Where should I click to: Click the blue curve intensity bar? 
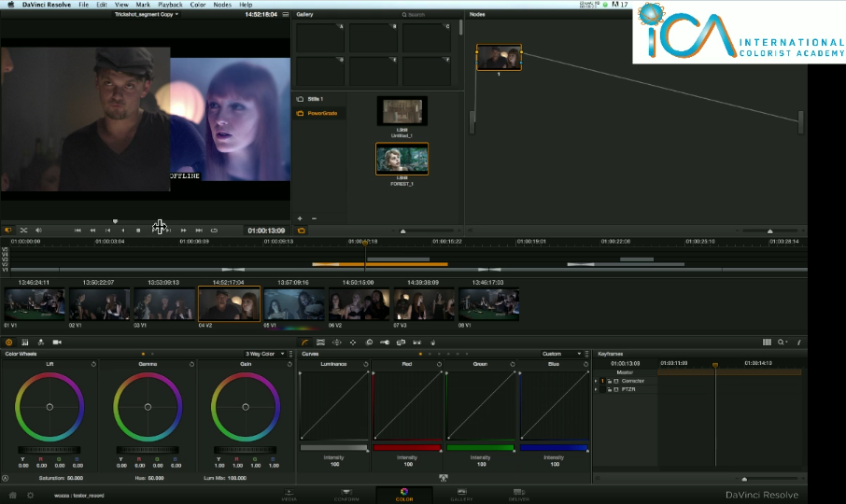click(x=554, y=447)
